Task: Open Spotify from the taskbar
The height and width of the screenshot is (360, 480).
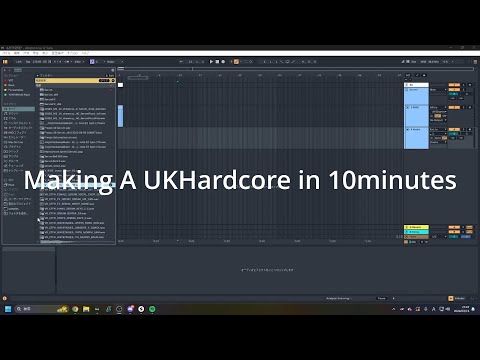Action: pos(152,309)
